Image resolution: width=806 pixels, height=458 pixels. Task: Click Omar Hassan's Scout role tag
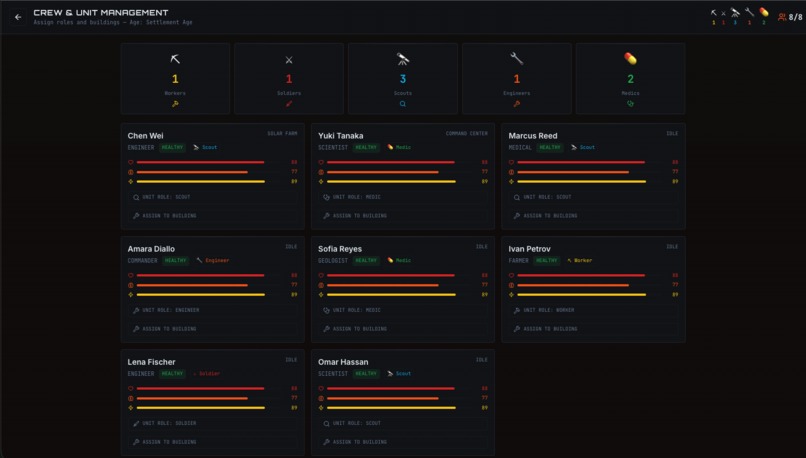[x=399, y=374]
